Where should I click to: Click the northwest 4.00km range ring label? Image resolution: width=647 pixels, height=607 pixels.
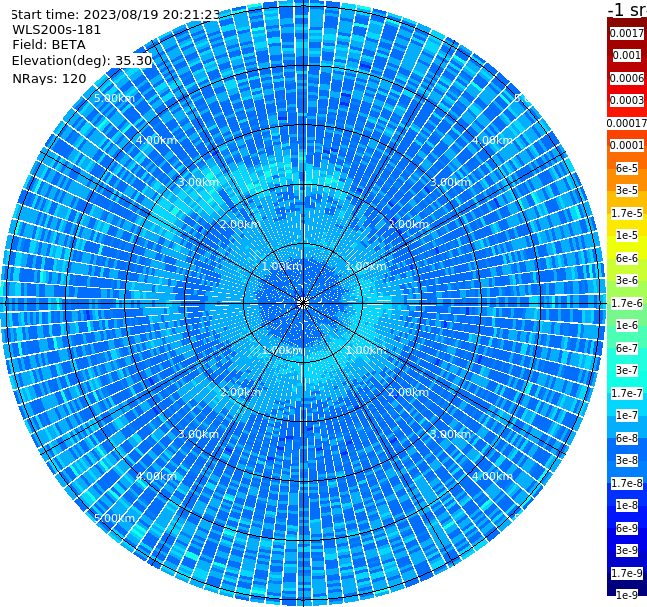(156, 140)
